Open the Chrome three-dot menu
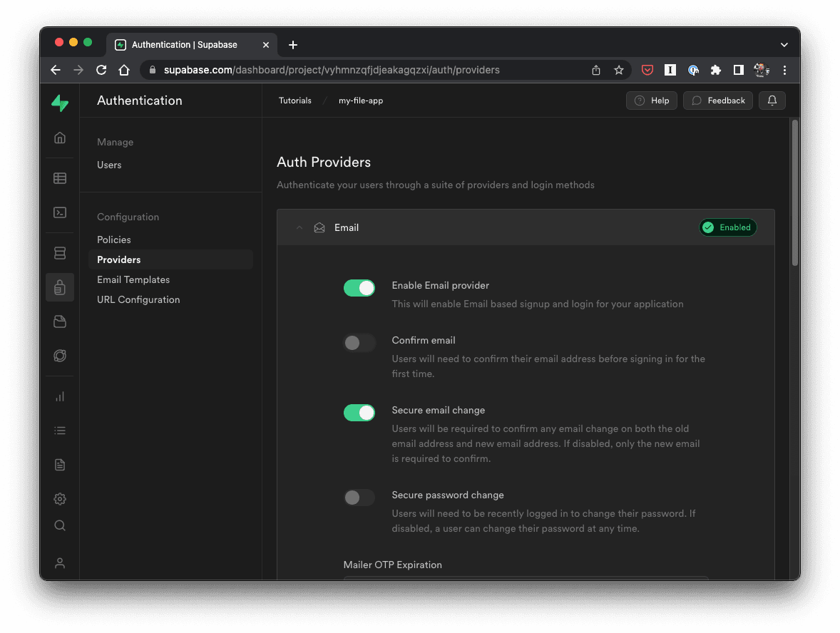 click(784, 70)
